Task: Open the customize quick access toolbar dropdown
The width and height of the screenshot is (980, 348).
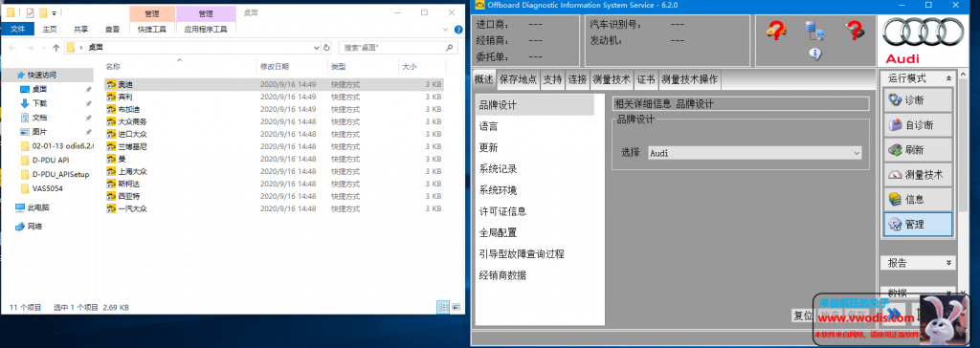Action: click(55, 12)
